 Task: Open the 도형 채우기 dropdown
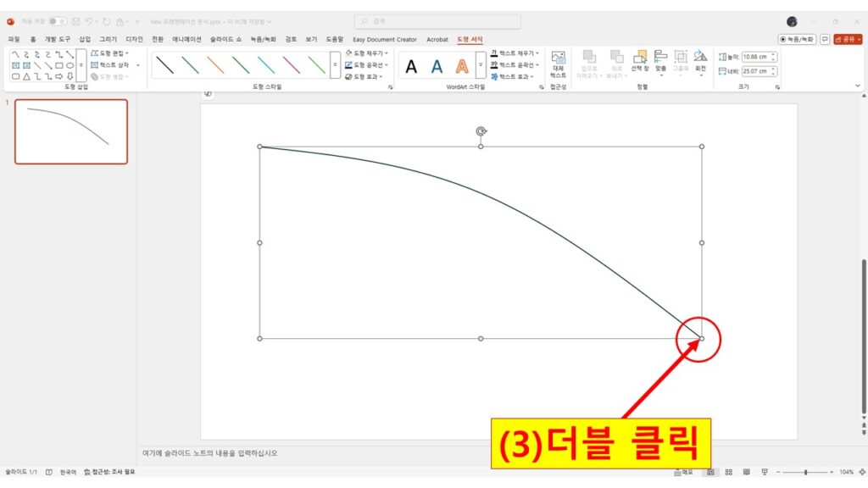pos(366,53)
